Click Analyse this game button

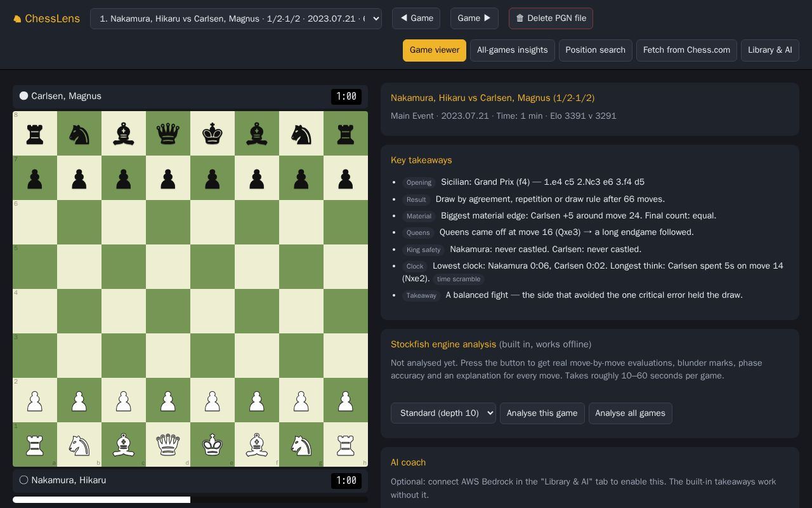pyautogui.click(x=542, y=413)
